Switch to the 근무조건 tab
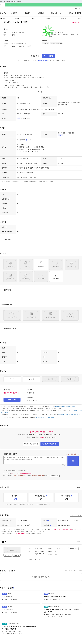 tap(18, 19)
